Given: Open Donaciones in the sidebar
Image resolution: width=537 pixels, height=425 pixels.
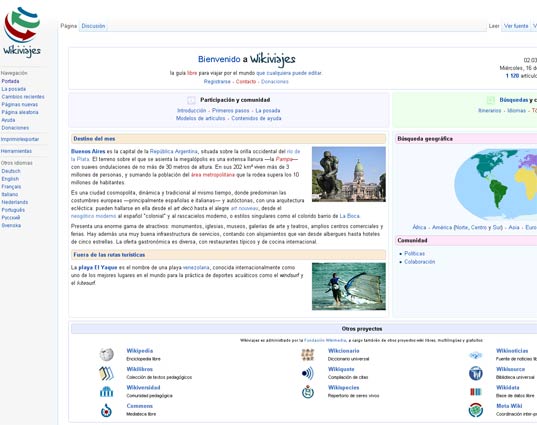Looking at the screenshot, I should point(15,128).
